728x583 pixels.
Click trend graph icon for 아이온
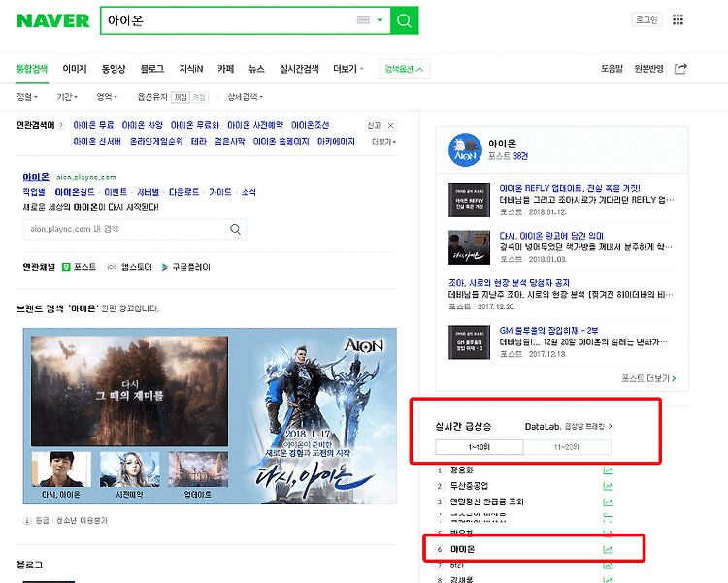point(608,550)
